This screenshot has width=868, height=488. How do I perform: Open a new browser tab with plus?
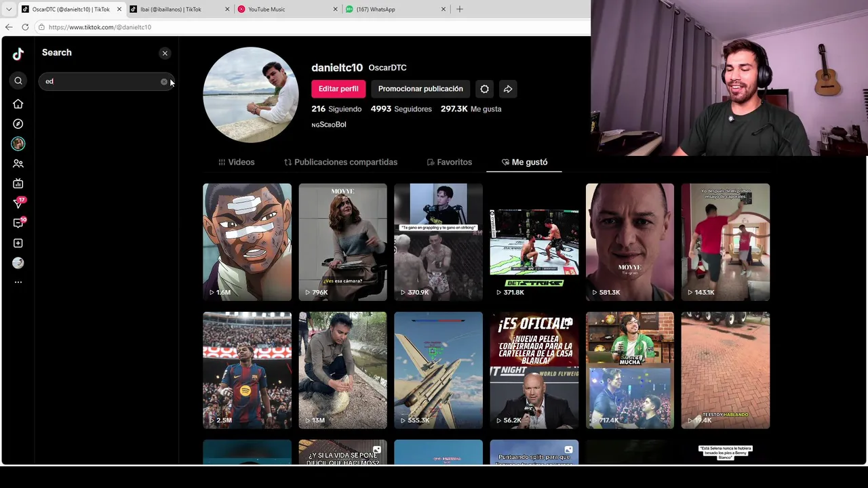tap(460, 9)
